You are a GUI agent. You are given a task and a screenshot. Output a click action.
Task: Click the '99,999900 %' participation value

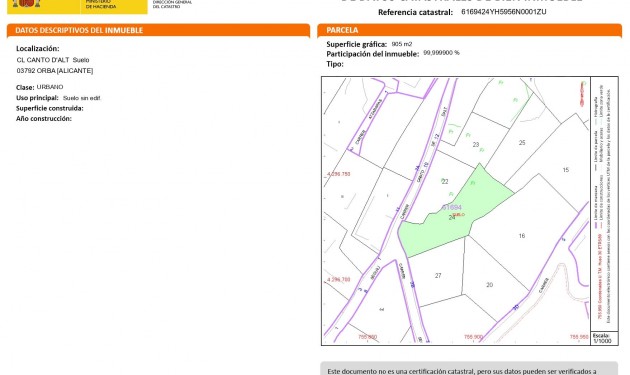click(x=441, y=53)
